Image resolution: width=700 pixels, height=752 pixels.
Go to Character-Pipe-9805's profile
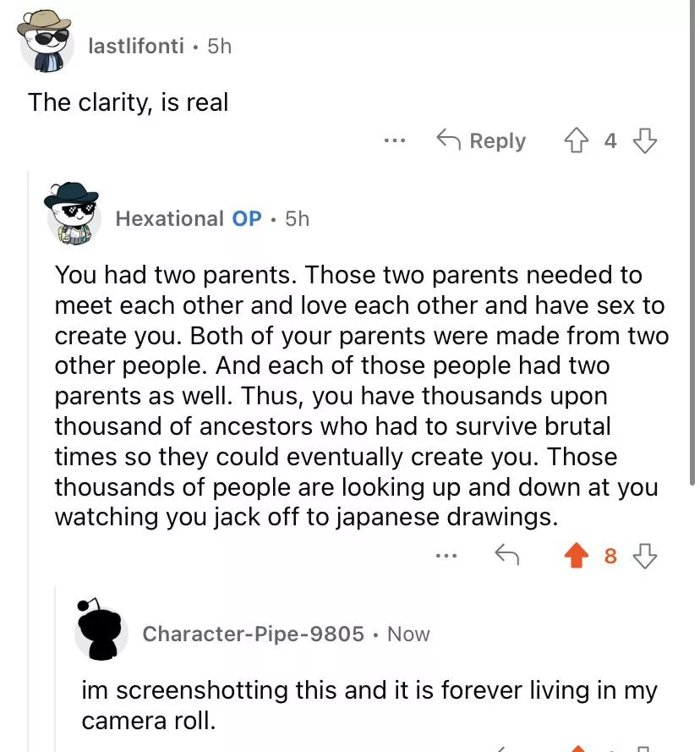pyautogui.click(x=253, y=634)
